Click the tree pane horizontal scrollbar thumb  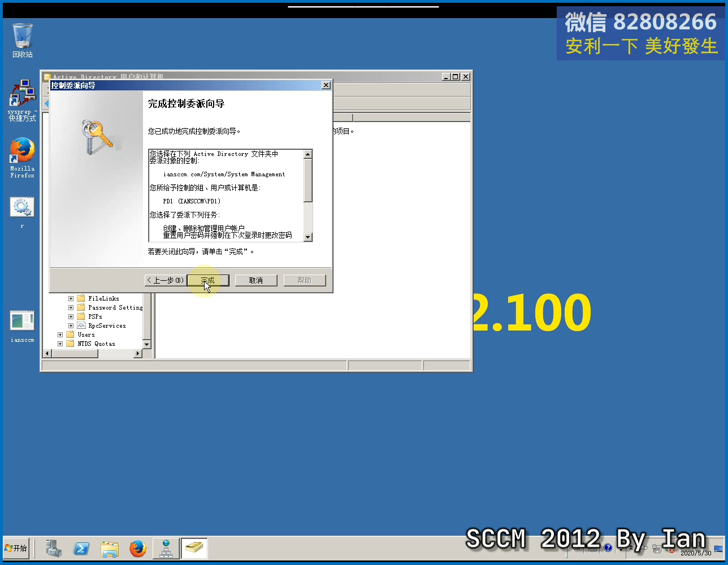tap(75, 353)
